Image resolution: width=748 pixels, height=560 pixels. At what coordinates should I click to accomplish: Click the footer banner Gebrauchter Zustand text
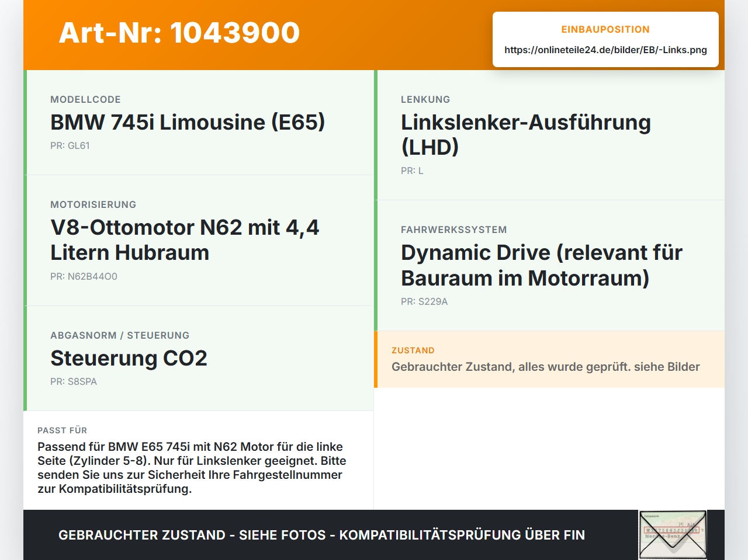(x=321, y=535)
